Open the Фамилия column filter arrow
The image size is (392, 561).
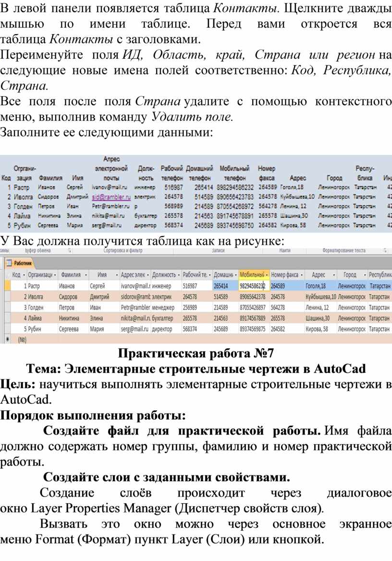pyautogui.click(x=86, y=275)
